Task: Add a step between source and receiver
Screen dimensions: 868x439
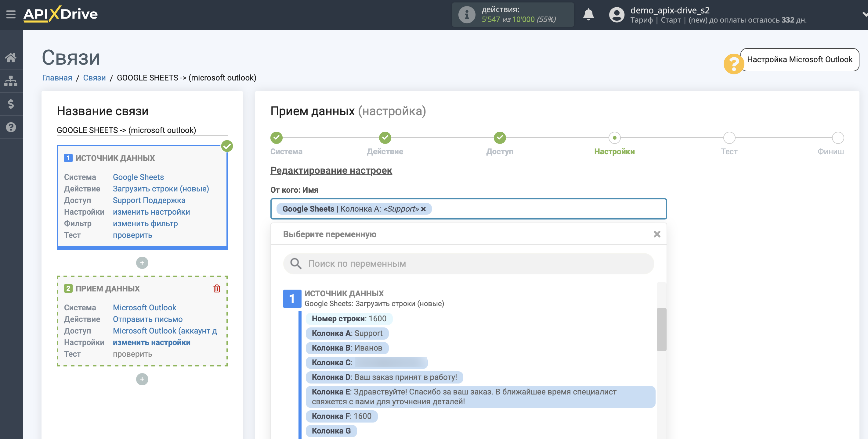Action: point(142,262)
